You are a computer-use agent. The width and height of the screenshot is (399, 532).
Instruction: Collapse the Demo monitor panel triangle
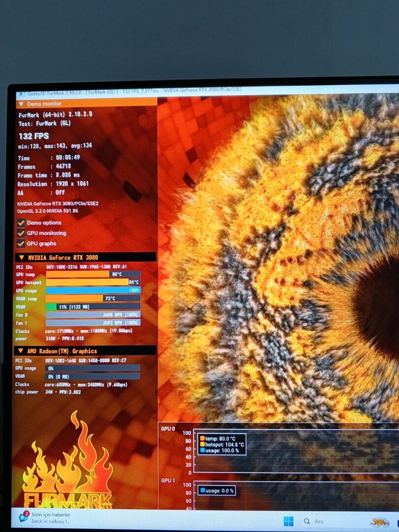pos(21,104)
